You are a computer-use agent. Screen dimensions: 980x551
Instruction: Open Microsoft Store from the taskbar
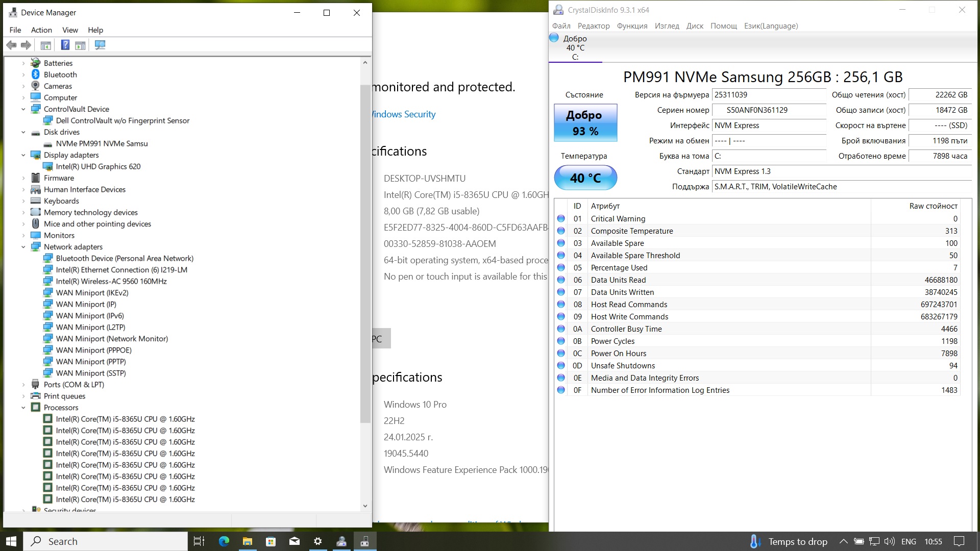coord(271,541)
